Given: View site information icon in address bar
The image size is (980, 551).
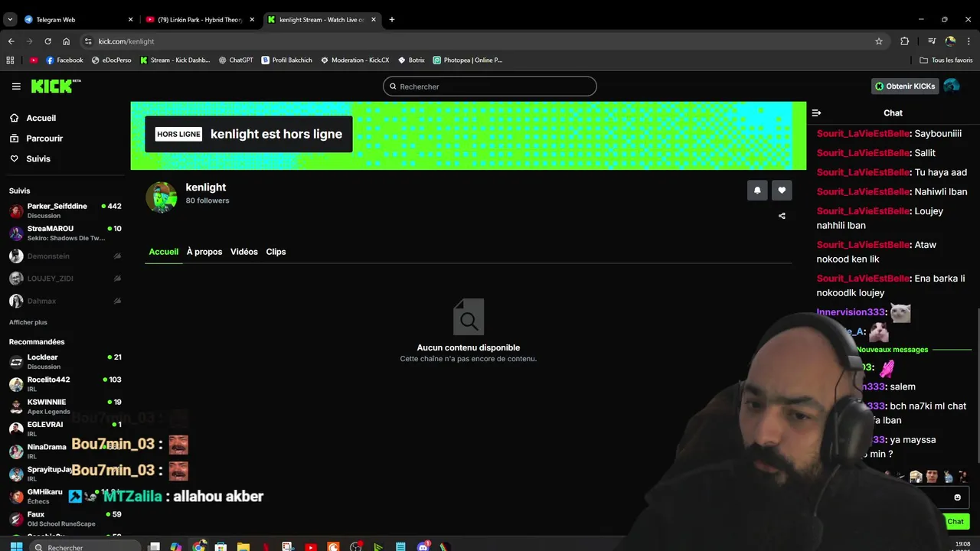Looking at the screenshot, I should (x=88, y=41).
